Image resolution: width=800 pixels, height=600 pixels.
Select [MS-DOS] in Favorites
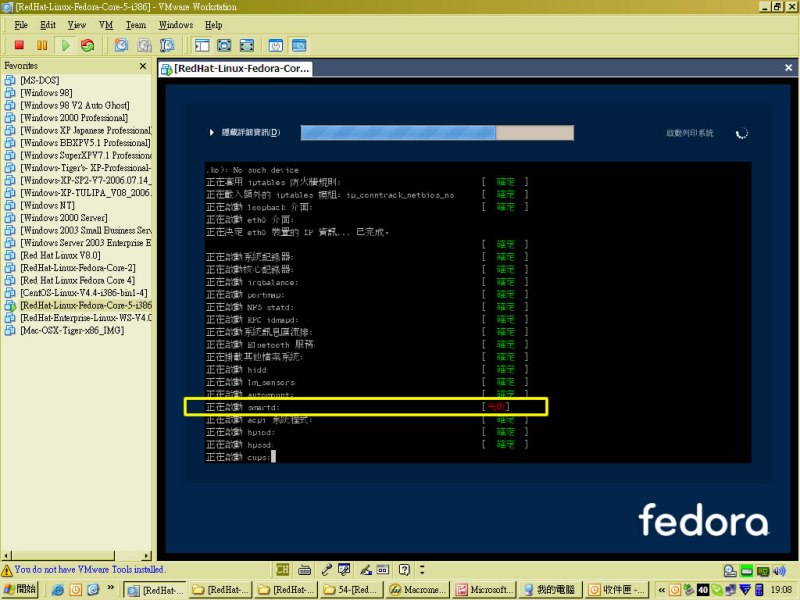tap(40, 80)
